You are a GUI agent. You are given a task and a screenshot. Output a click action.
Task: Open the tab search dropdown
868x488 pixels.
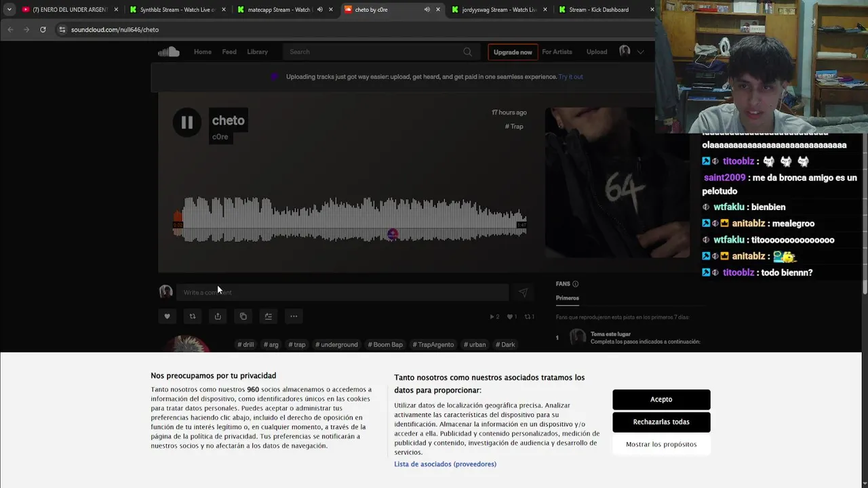click(9, 9)
